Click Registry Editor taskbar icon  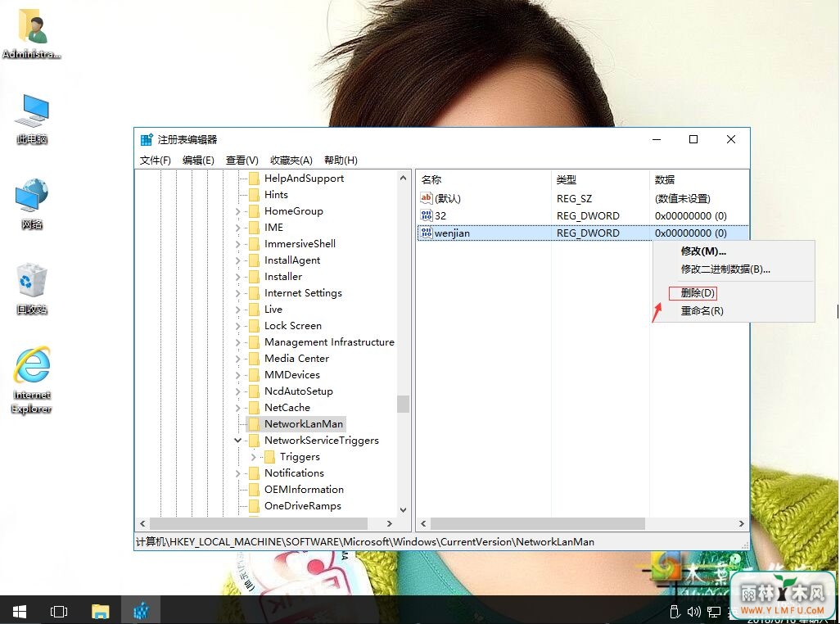point(141,611)
